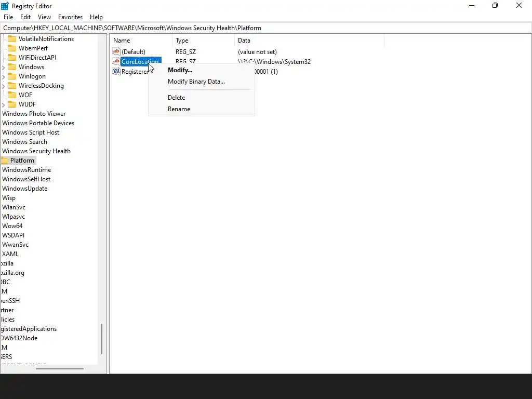Viewport: 532px width, 399px height.
Task: Select Windows Search key
Action: (x=24, y=142)
